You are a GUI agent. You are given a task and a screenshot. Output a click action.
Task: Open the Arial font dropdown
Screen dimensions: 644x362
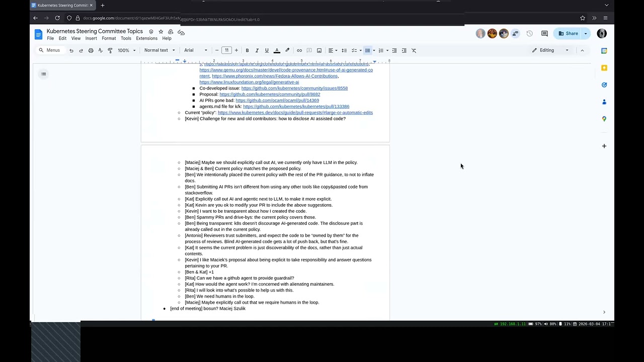[x=196, y=50]
